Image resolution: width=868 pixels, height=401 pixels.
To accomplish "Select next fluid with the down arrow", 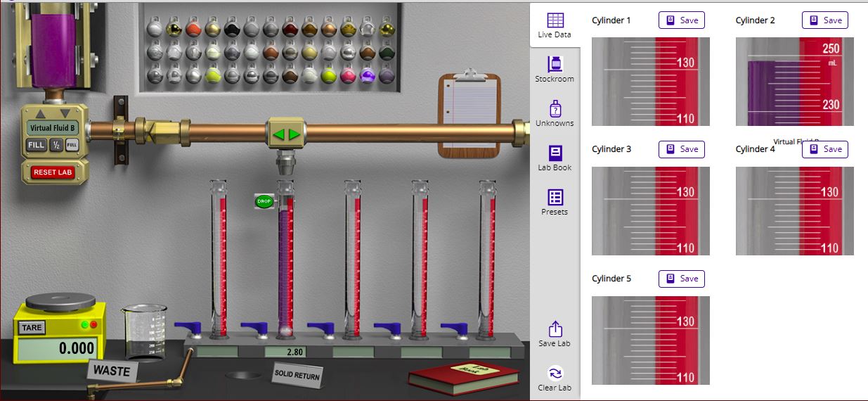I will (65, 113).
